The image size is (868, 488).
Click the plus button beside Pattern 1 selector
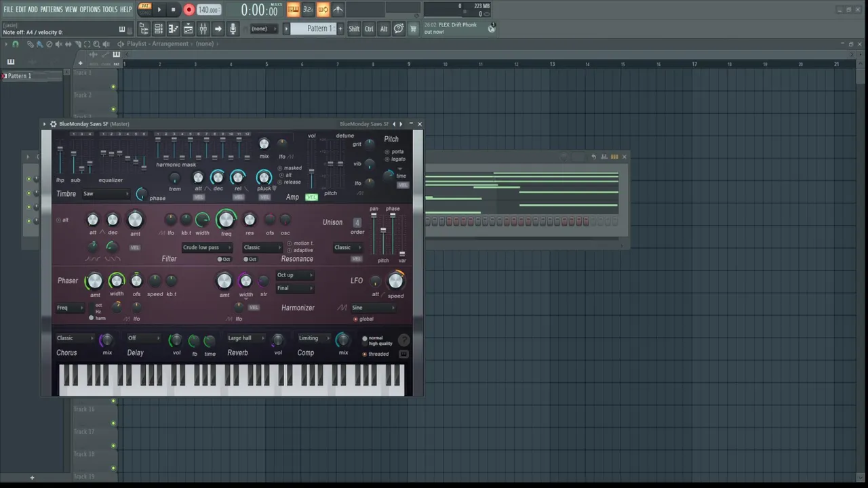(339, 28)
